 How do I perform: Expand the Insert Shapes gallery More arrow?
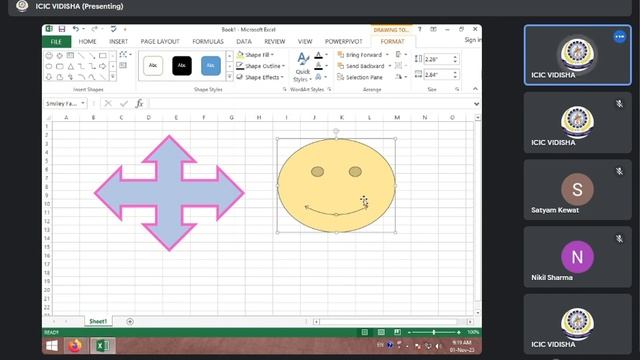click(113, 76)
